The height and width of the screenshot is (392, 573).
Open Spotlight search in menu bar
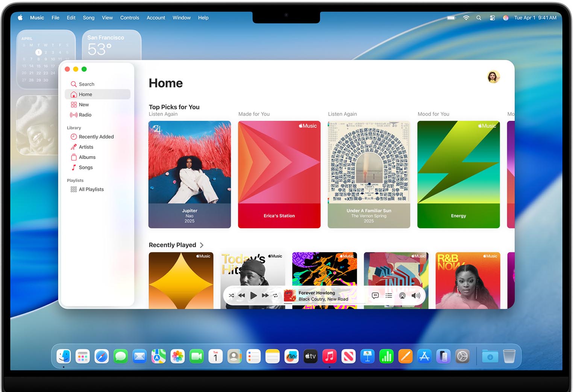coord(479,18)
